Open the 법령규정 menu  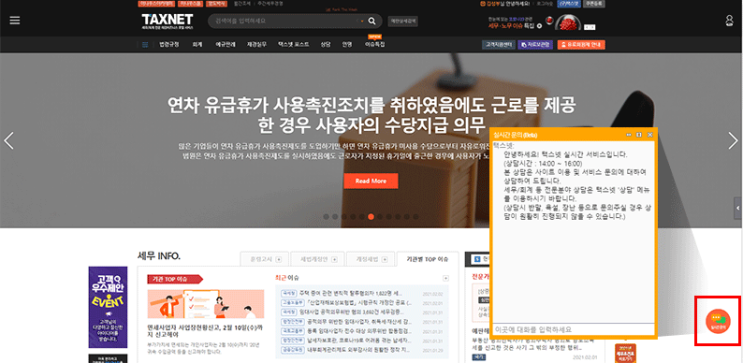(x=169, y=45)
